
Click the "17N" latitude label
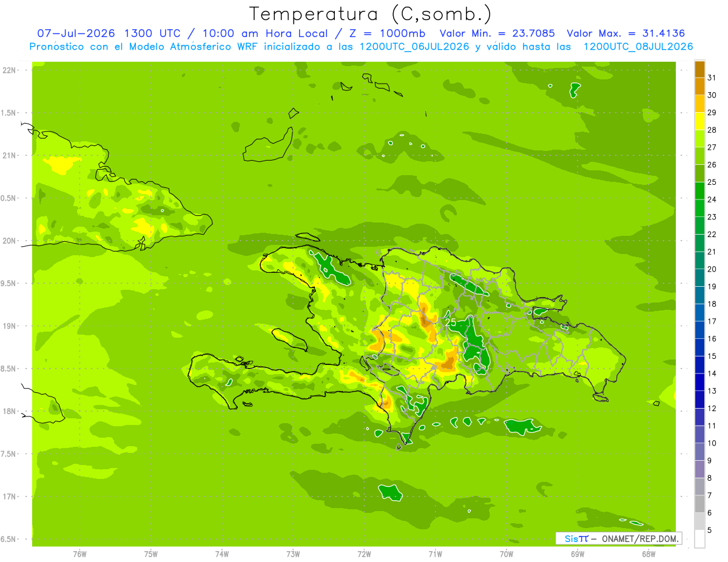pos(10,497)
